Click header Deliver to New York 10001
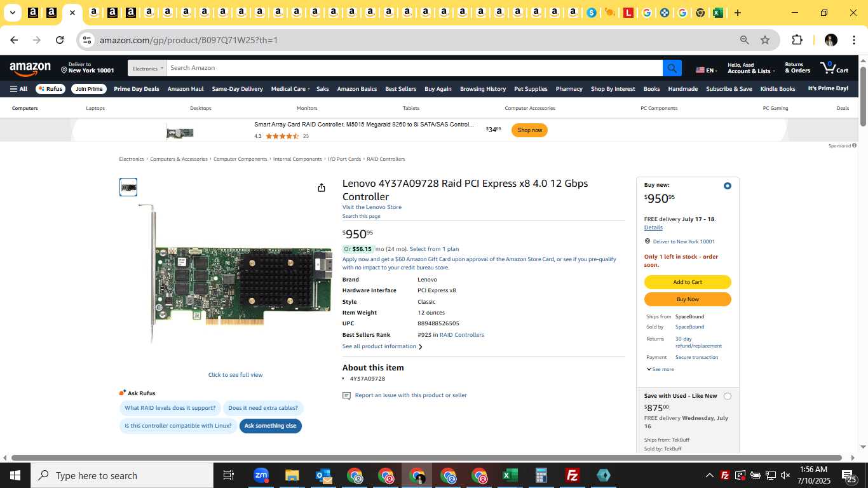The height and width of the screenshot is (488, 868). click(88, 67)
